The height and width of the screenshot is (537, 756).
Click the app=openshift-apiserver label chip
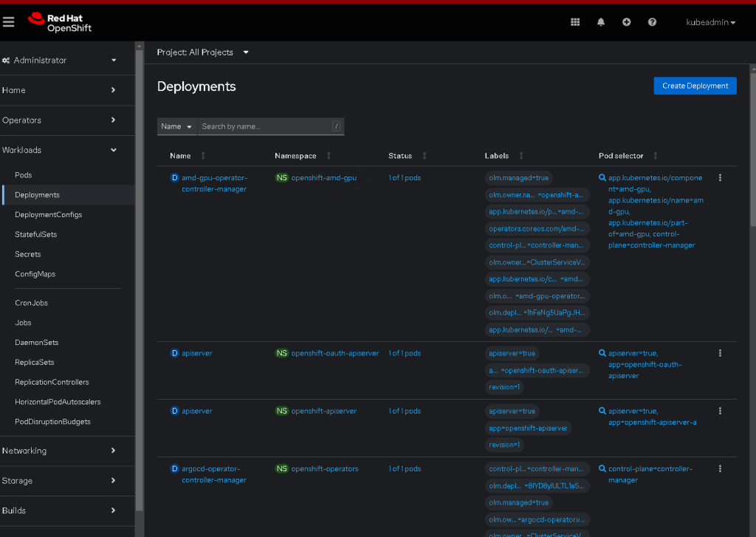pyautogui.click(x=528, y=428)
